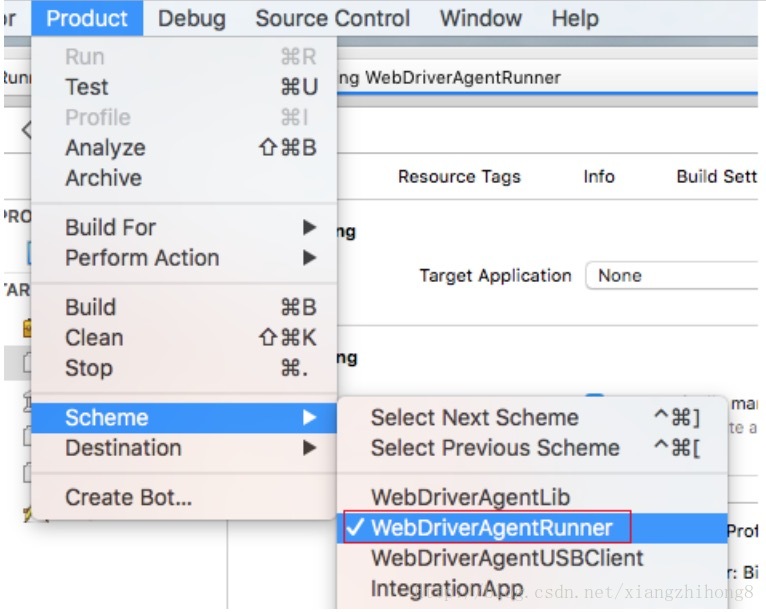Image resolution: width=766 pixels, height=612 pixels.
Task: Click the Create Bot... item
Action: pos(128,498)
